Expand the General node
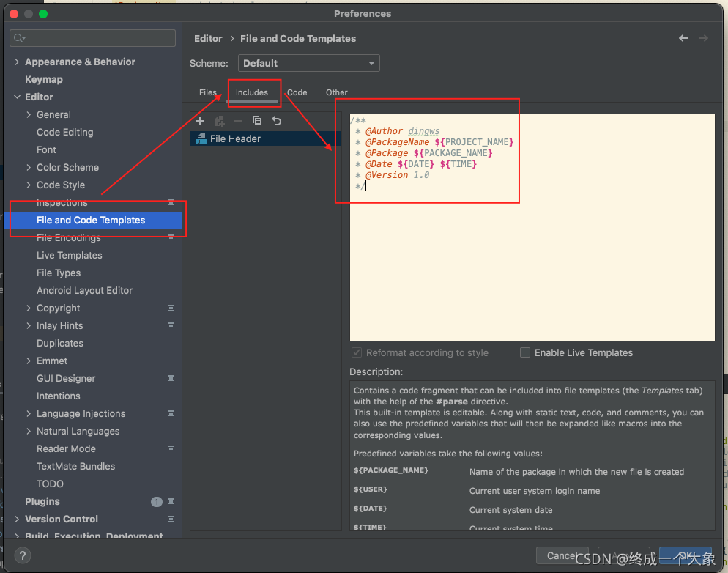 click(29, 115)
